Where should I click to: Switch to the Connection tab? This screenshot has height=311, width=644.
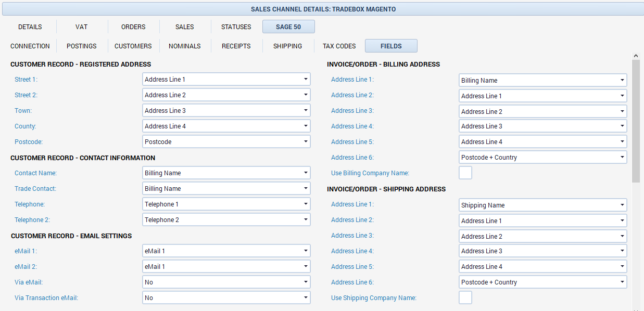[x=30, y=46]
